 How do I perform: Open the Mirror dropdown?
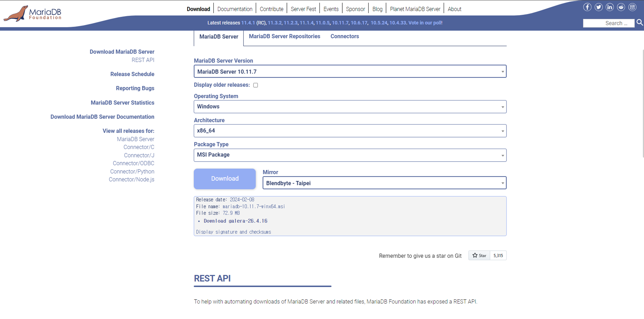[x=384, y=183]
